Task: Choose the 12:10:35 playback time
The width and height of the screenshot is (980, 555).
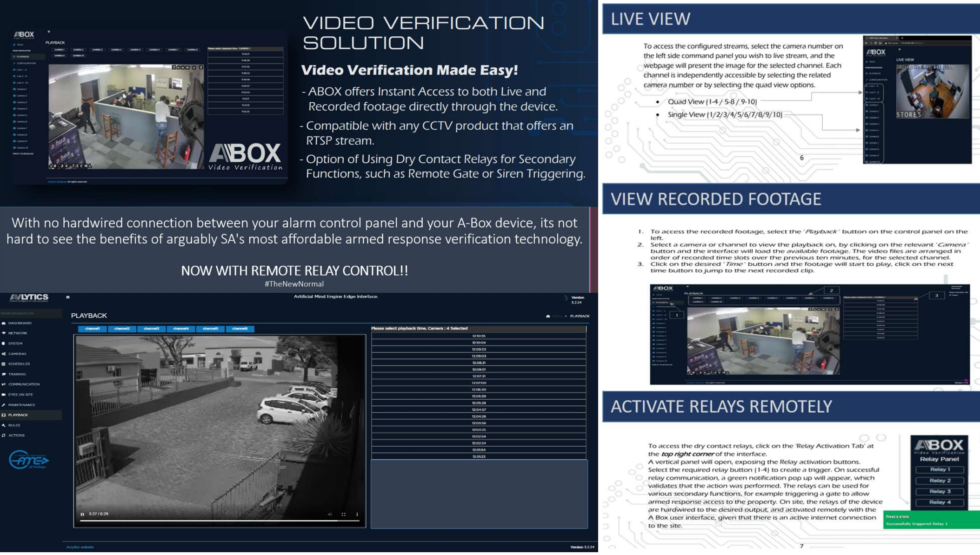Action: (x=479, y=336)
